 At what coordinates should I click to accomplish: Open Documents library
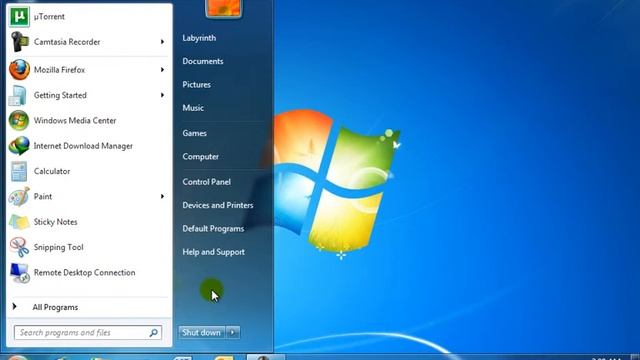coord(203,61)
